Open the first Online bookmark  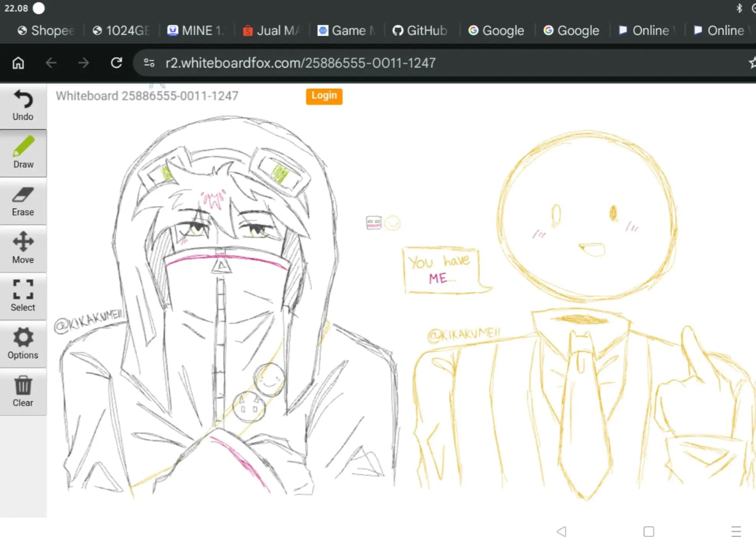coord(646,30)
